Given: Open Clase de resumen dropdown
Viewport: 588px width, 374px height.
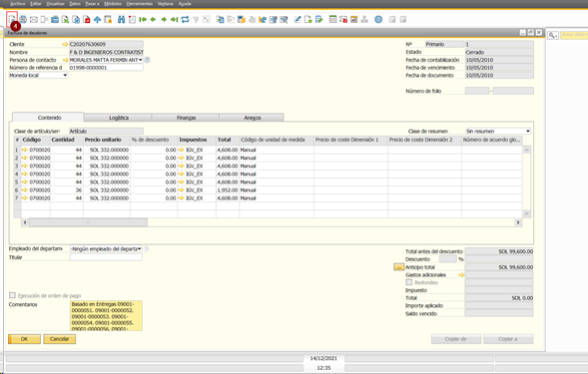Looking at the screenshot, I should (x=528, y=132).
